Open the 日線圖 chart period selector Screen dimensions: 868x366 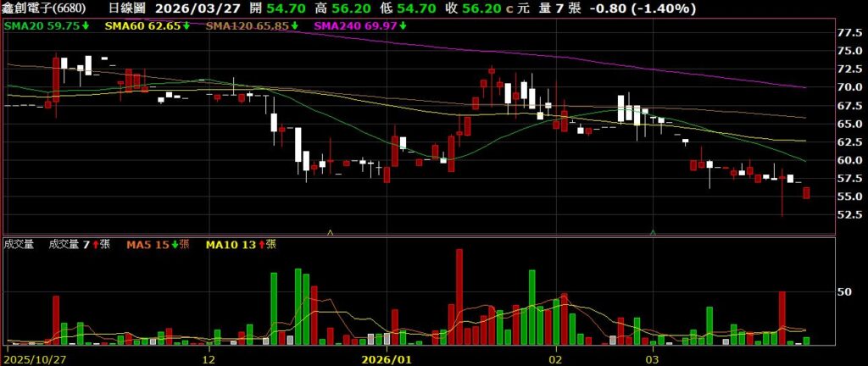127,8
